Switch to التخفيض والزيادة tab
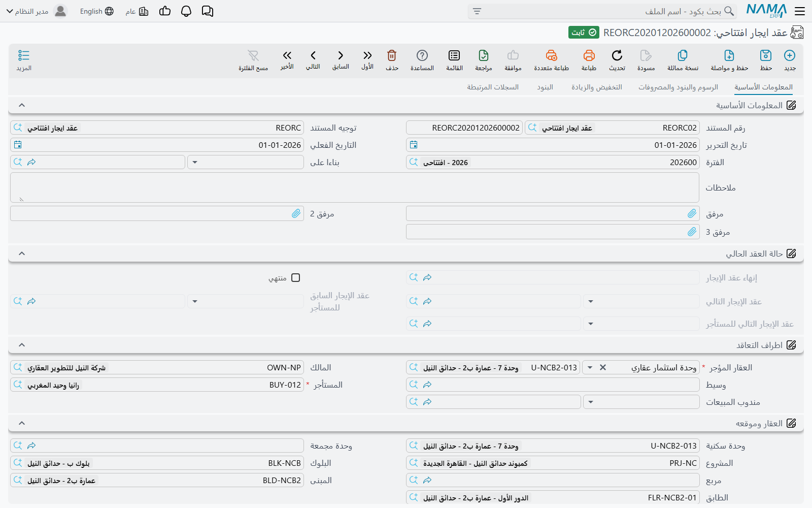812x508 pixels. 597,87
